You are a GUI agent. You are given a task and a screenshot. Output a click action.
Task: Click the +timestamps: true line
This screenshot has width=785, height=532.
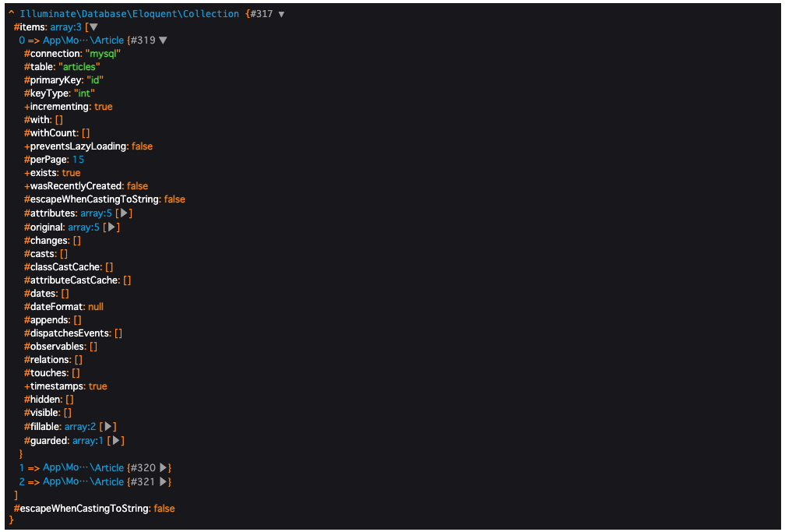[x=65, y=386]
